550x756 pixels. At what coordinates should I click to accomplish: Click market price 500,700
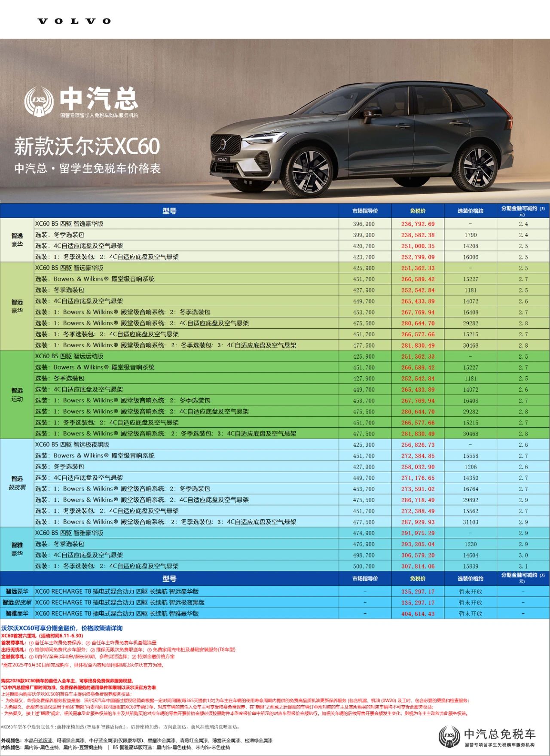(x=364, y=566)
